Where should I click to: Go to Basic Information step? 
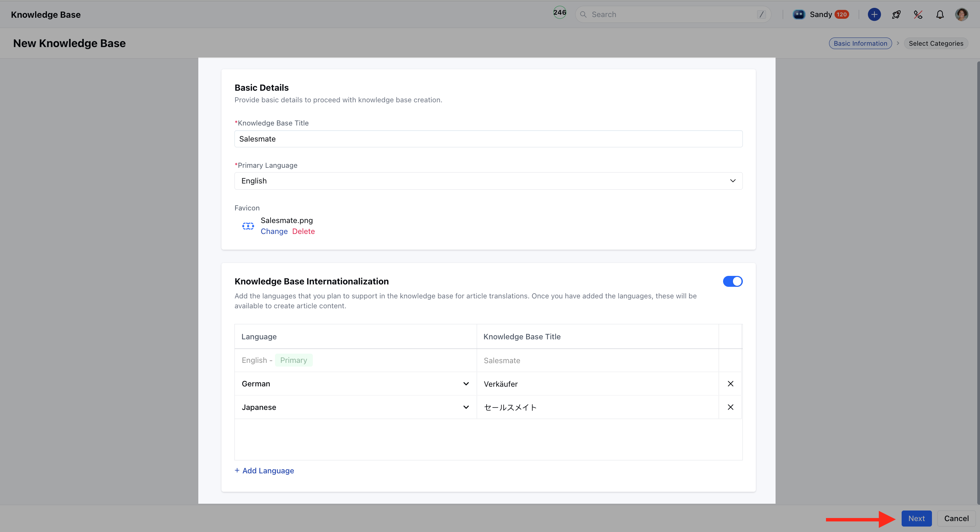pos(860,43)
